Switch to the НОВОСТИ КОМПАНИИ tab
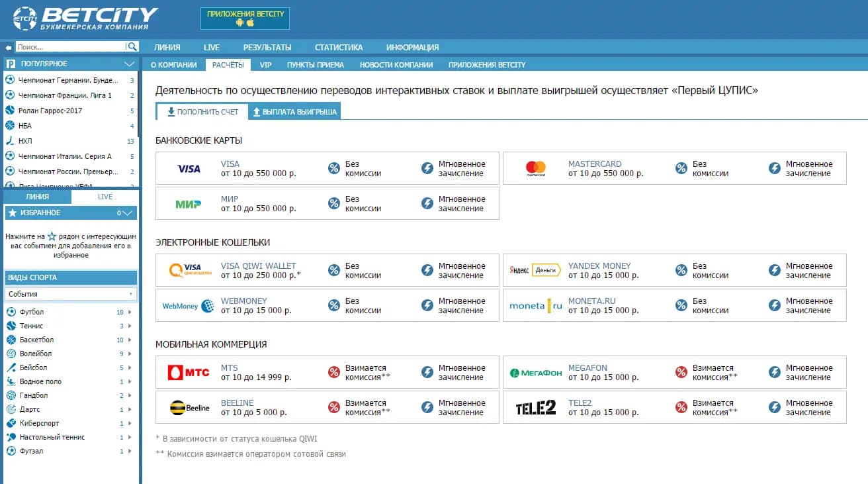The width and height of the screenshot is (868, 484). [x=396, y=65]
